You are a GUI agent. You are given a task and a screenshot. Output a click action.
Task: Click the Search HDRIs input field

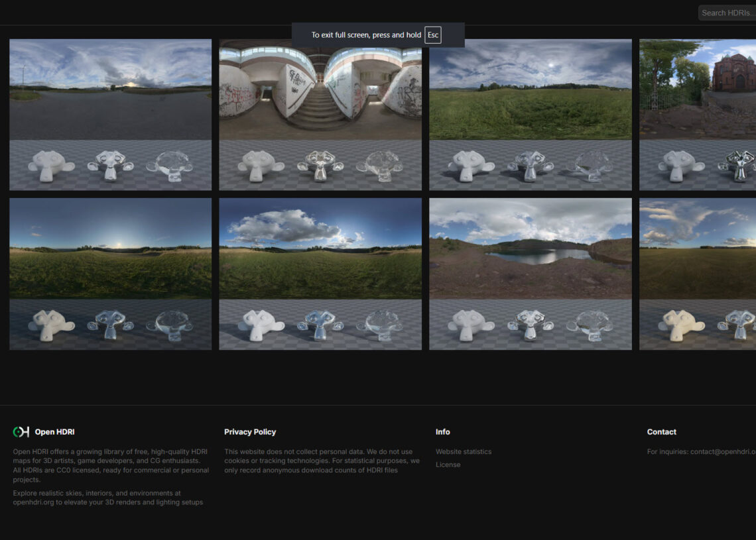coord(726,12)
